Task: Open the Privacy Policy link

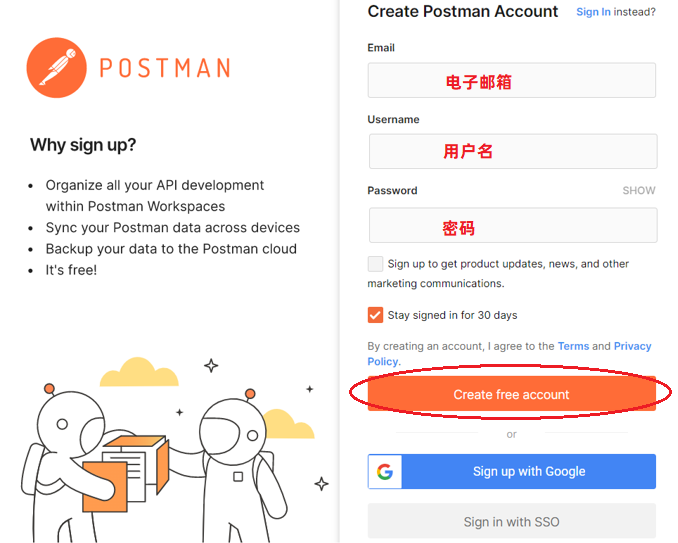Action: 632,346
